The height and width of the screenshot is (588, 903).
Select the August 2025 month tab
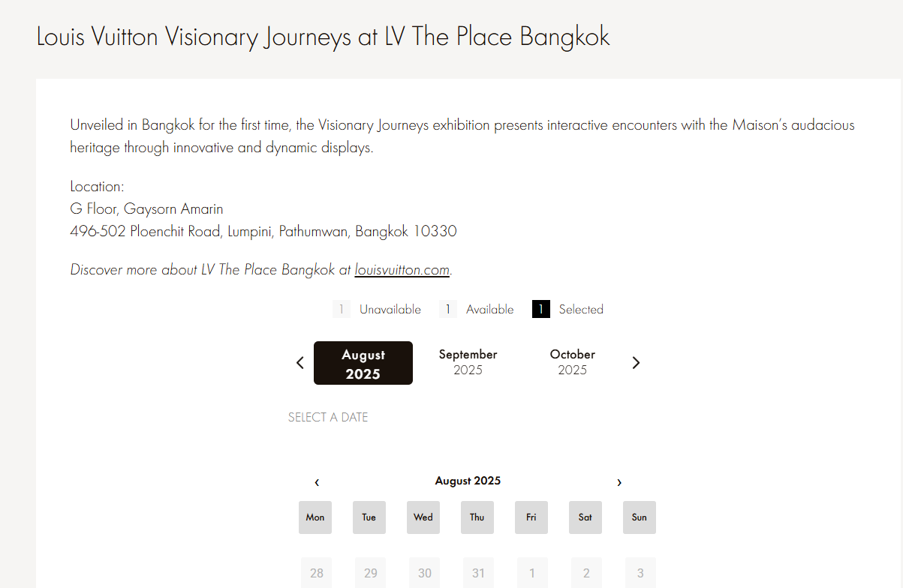(x=363, y=363)
